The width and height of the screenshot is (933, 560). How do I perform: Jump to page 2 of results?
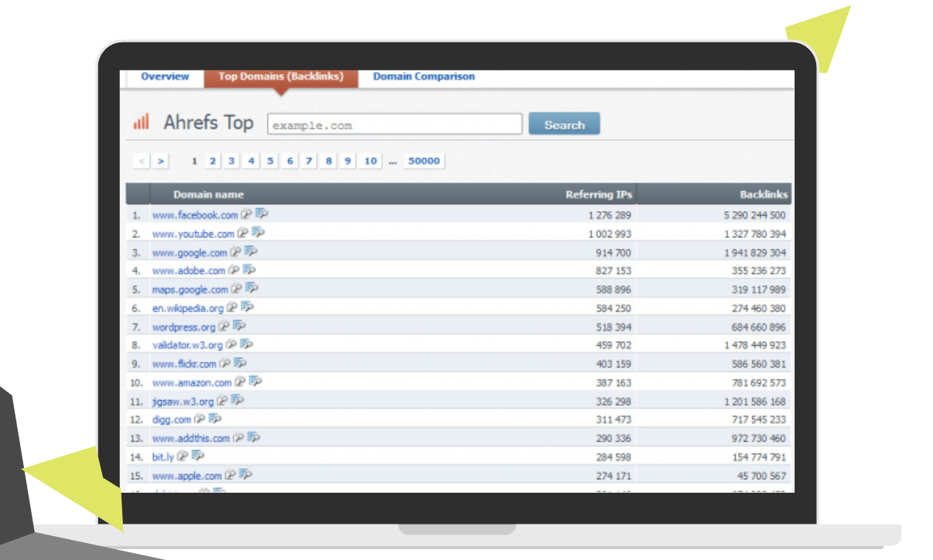213,161
